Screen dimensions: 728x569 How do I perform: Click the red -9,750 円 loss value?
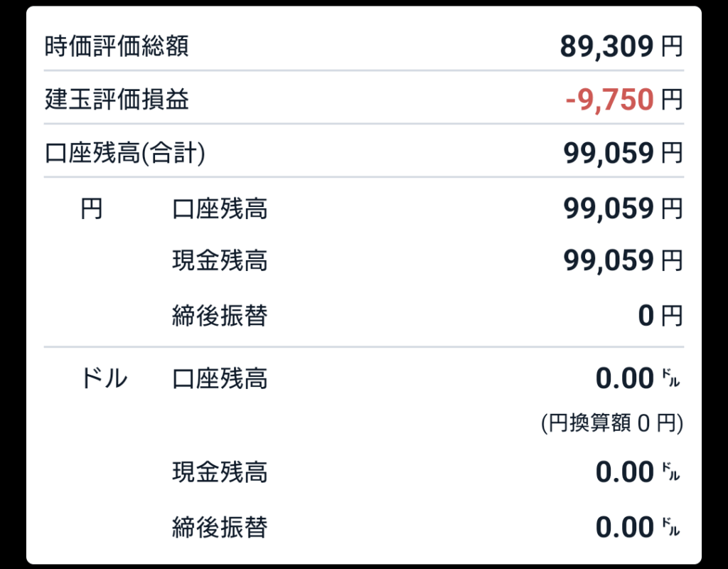(x=624, y=100)
